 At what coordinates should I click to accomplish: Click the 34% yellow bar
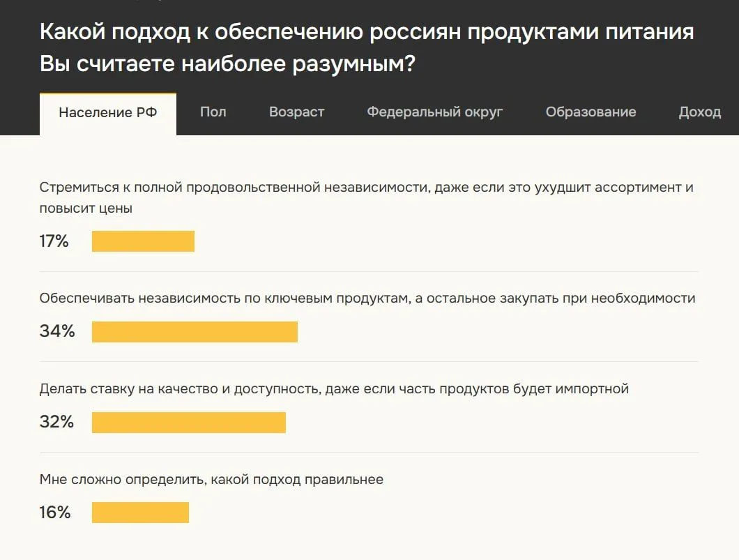(x=195, y=332)
